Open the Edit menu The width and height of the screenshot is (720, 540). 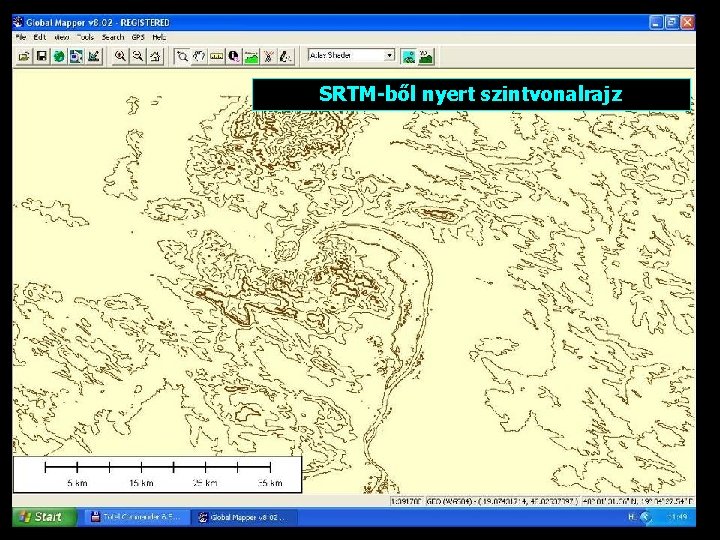pos(39,37)
